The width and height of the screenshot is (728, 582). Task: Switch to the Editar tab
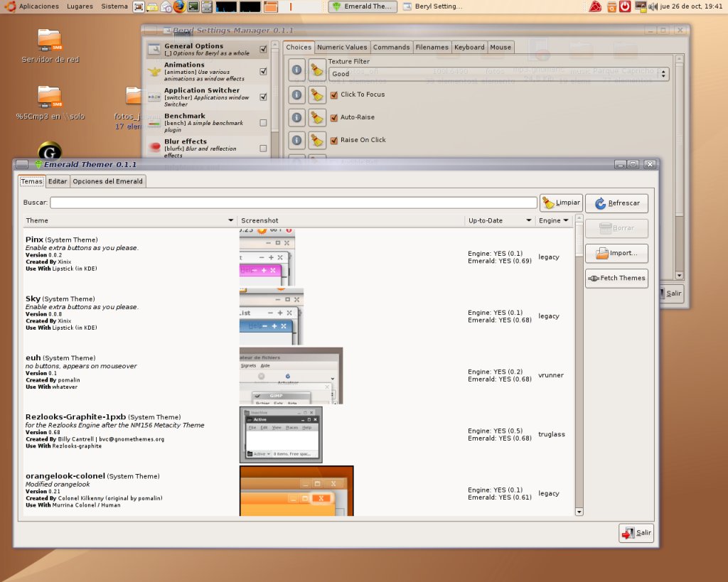click(x=58, y=181)
